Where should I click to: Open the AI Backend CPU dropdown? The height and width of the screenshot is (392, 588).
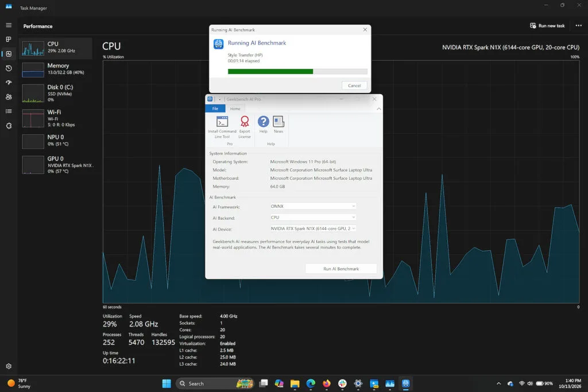point(313,218)
